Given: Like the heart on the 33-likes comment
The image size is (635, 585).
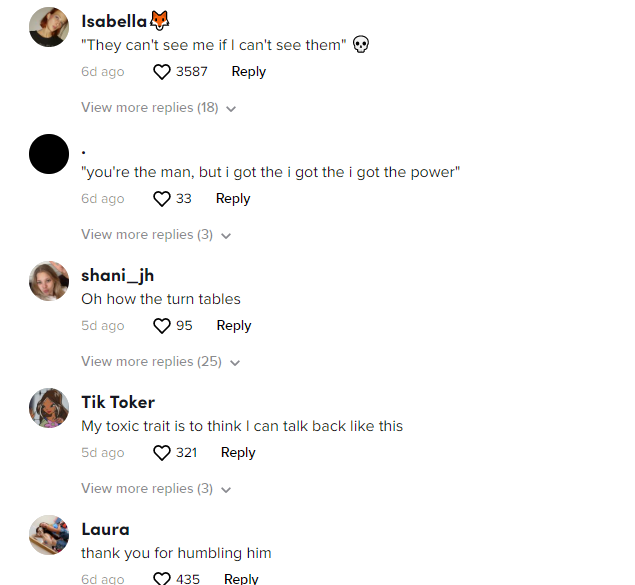Looking at the screenshot, I should click(162, 199).
